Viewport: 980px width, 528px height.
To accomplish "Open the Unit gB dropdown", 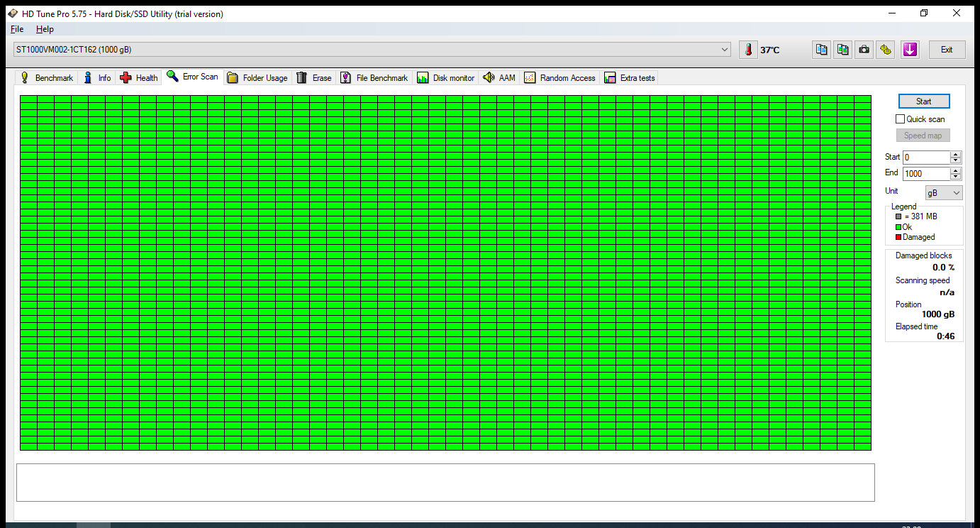I will click(944, 193).
